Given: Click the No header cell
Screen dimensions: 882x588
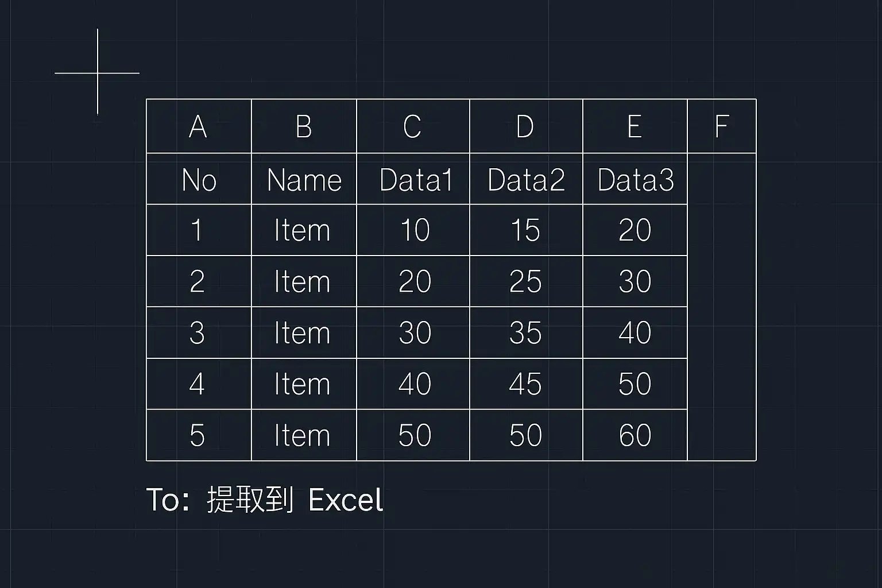Looking at the screenshot, I should (199, 179).
